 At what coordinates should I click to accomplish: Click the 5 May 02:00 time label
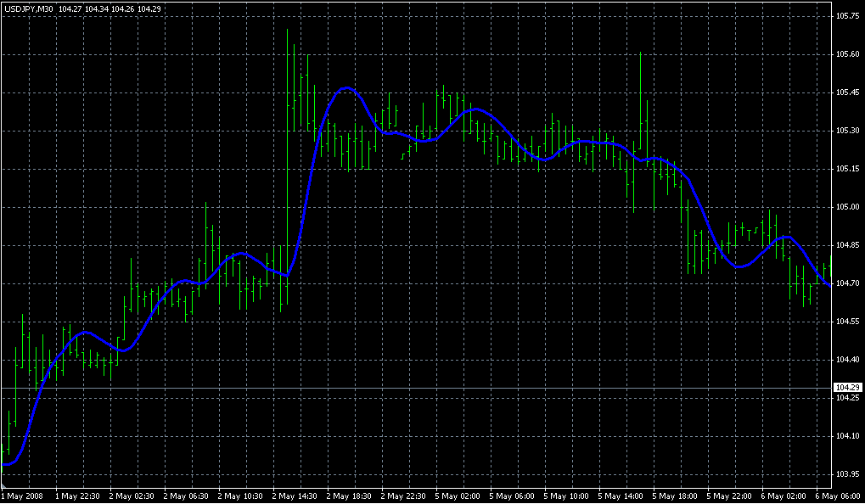[x=458, y=496]
